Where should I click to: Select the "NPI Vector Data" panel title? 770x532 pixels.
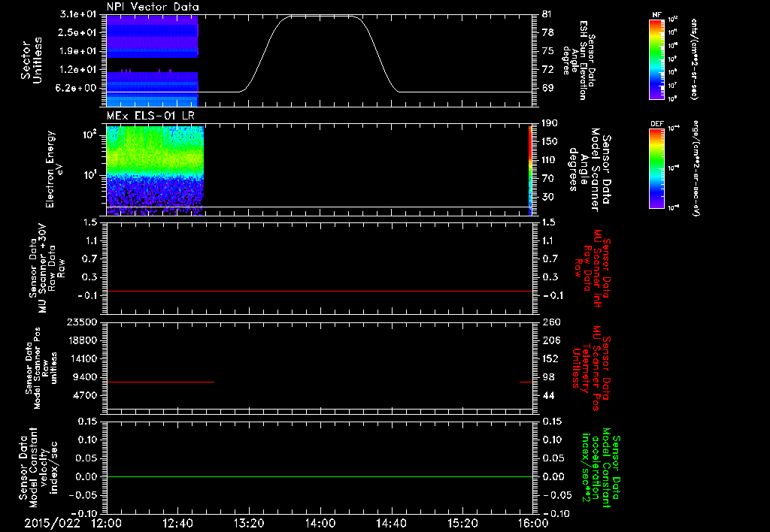(153, 7)
